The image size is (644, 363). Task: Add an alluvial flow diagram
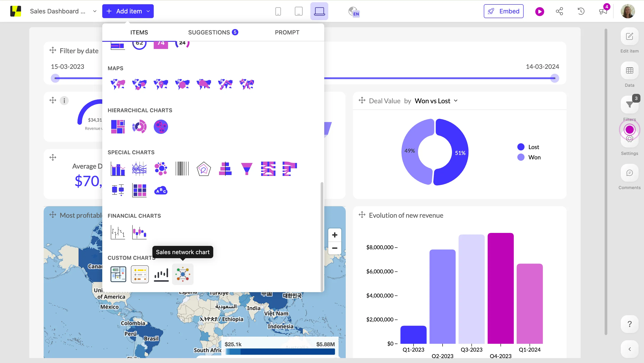coord(290,169)
